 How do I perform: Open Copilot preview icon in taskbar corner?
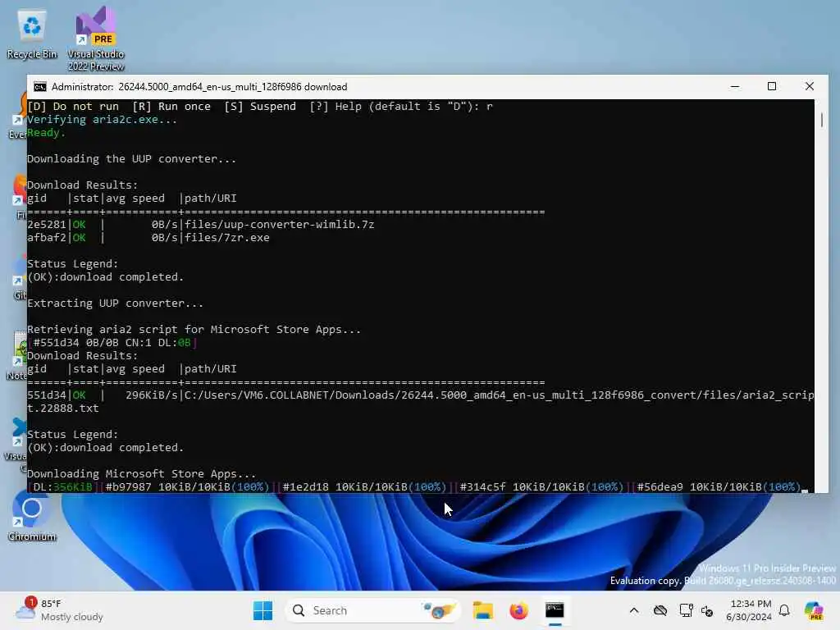(x=814, y=610)
